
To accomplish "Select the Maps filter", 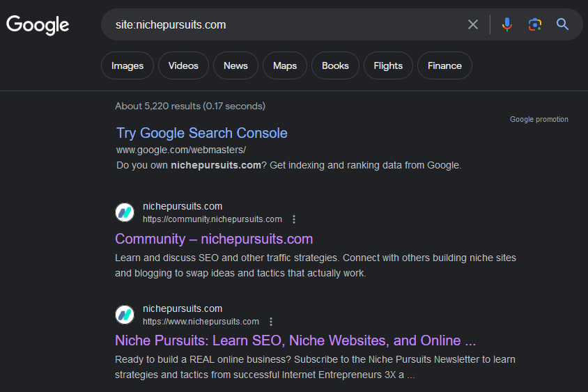I will (285, 65).
